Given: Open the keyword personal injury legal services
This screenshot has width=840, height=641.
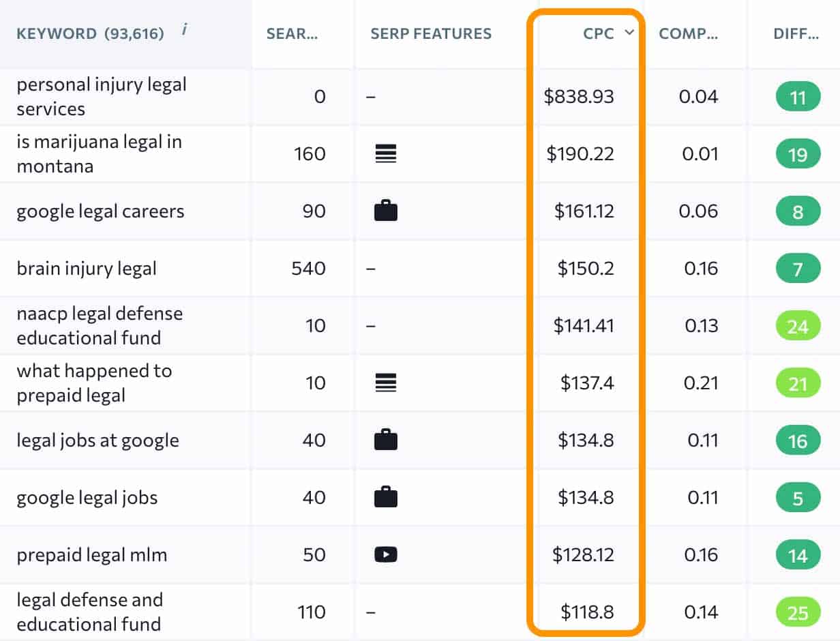Looking at the screenshot, I should [x=101, y=96].
